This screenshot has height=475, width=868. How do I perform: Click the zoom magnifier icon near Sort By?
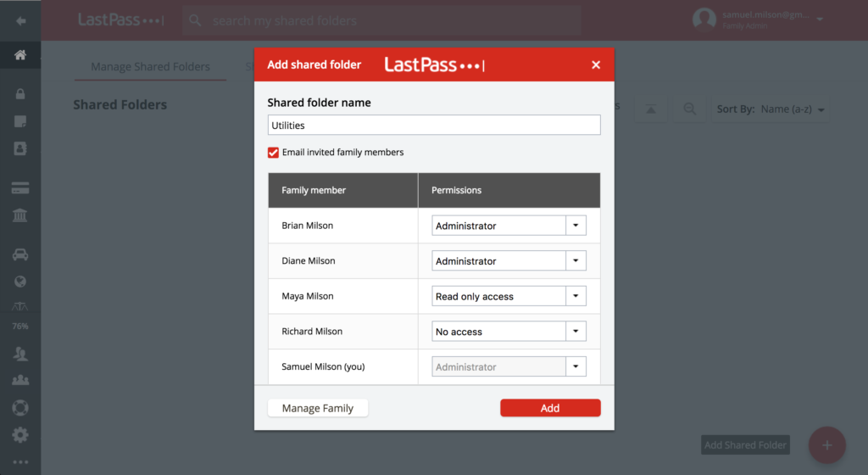[x=690, y=109]
